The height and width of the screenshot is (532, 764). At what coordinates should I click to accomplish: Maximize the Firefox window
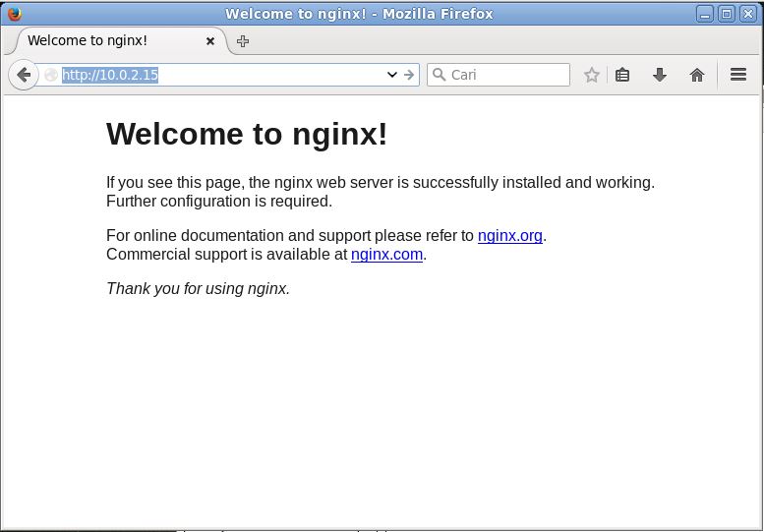point(726,14)
